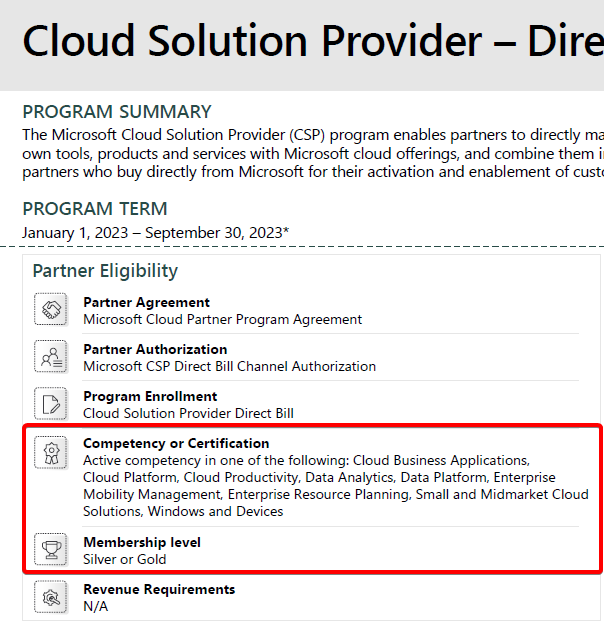Click the PROGRAM SUMMARY heading
Screen dimensions: 604x630
(x=117, y=112)
